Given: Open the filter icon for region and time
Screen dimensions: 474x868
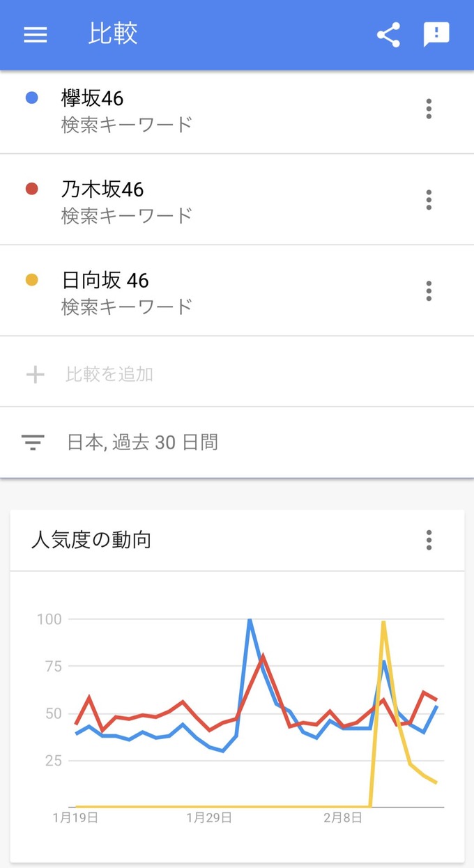Looking at the screenshot, I should (x=33, y=442).
